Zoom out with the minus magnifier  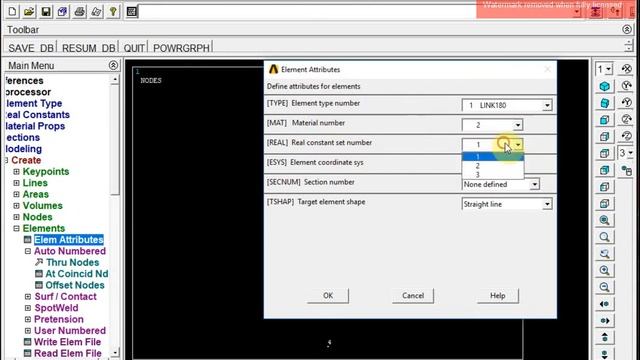tap(604, 287)
